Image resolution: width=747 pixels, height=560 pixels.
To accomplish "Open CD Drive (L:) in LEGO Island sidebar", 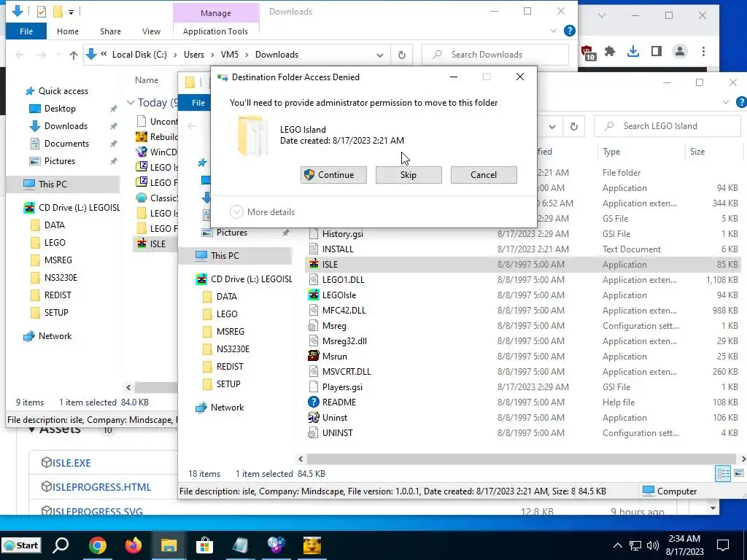I will click(251, 279).
